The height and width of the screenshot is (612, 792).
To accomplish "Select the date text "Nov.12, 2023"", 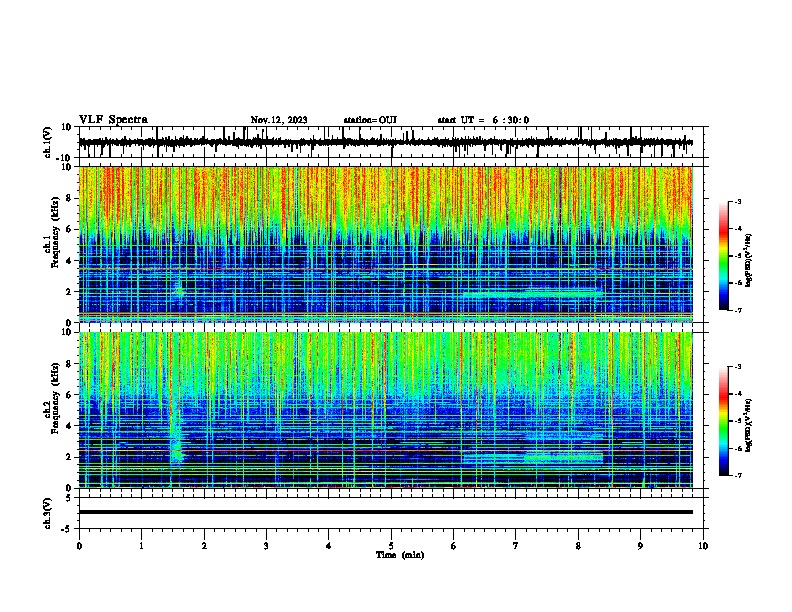I will (x=279, y=120).
